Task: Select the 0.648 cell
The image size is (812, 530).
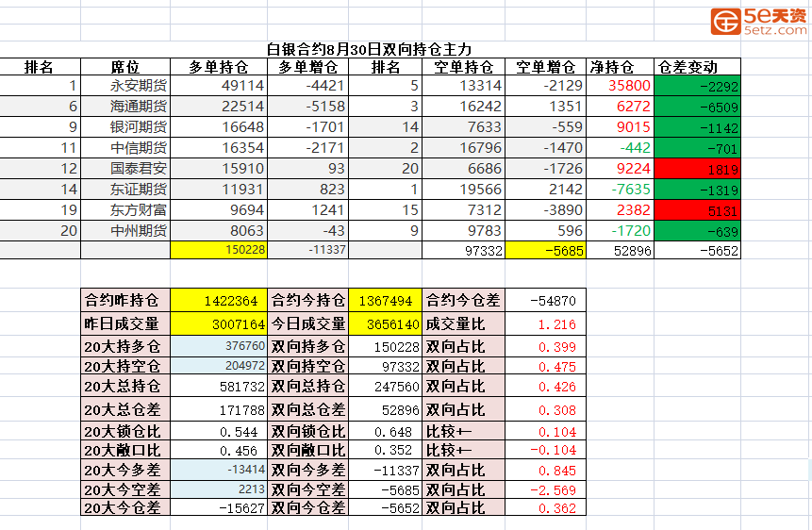Action: pyautogui.click(x=386, y=431)
